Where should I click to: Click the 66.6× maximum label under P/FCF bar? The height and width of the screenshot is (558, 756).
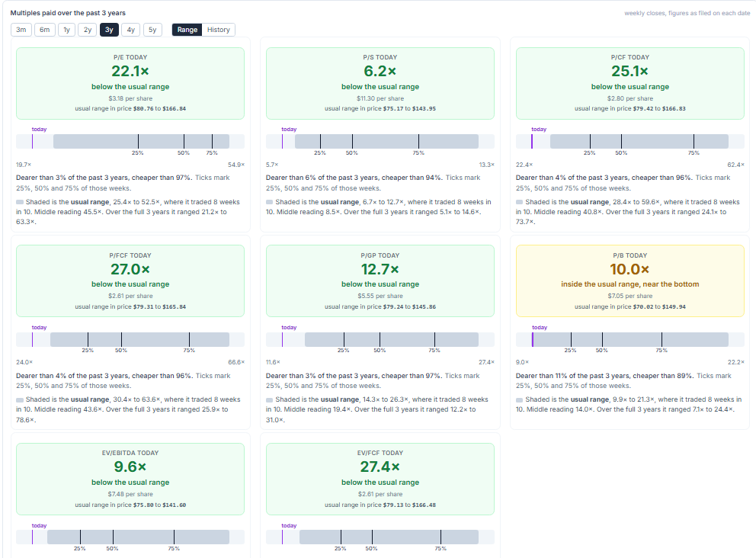[x=236, y=362]
